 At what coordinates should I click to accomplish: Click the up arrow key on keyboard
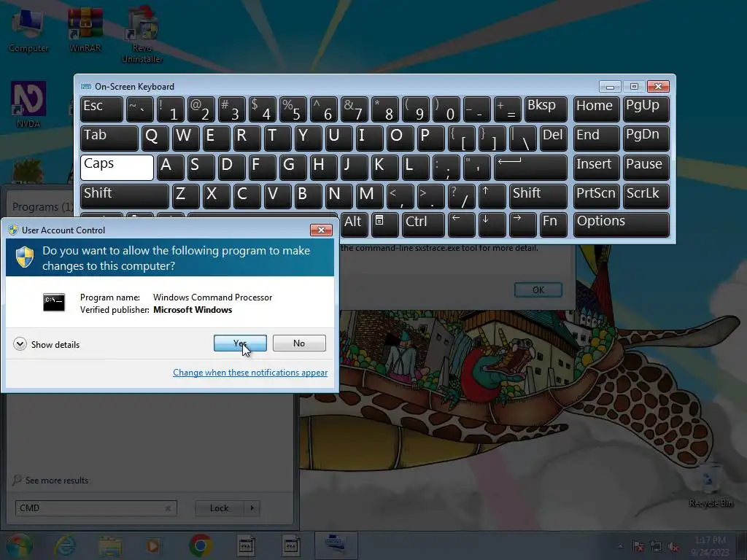(x=492, y=196)
